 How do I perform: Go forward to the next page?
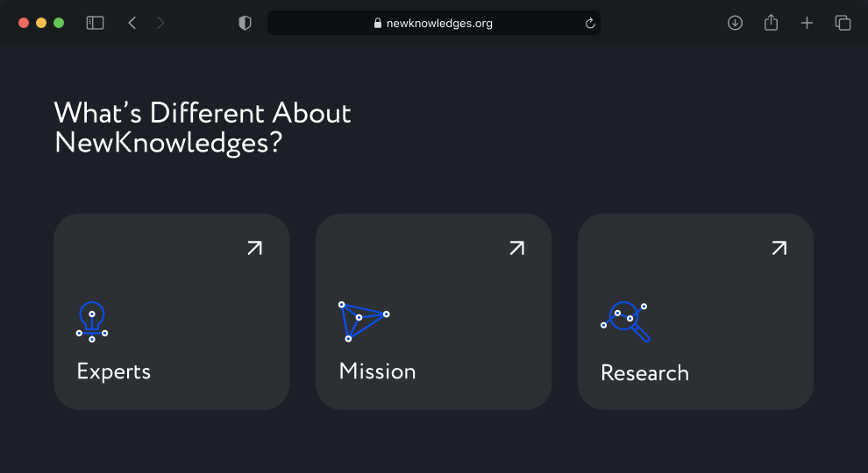click(160, 23)
